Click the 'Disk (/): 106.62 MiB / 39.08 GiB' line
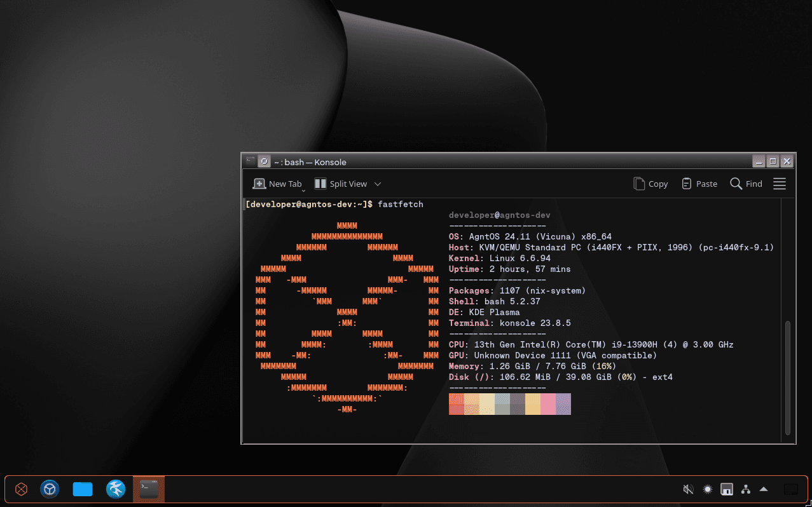The height and width of the screenshot is (507, 812). click(561, 377)
